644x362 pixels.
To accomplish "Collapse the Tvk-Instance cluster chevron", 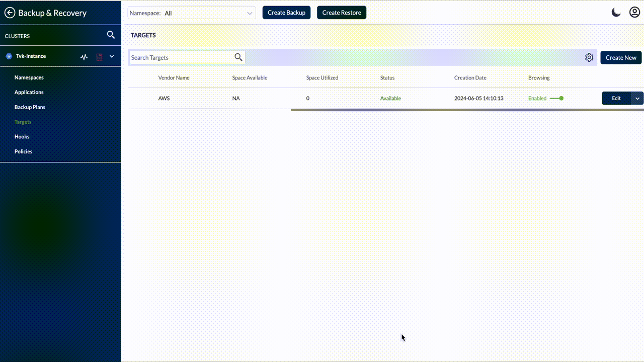I will 112,56.
